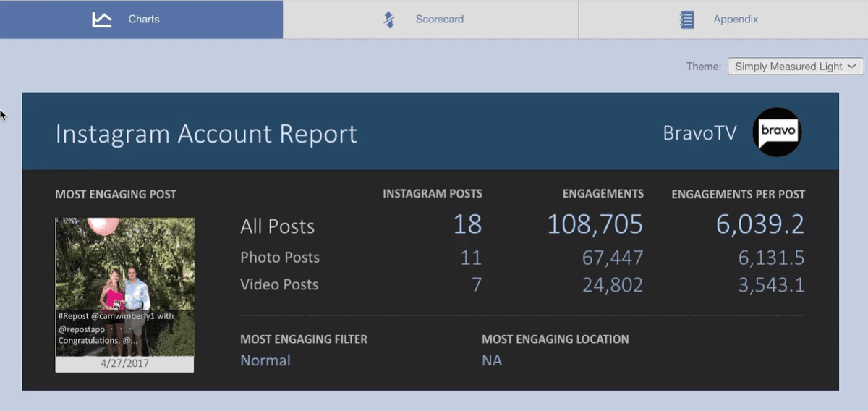Image resolution: width=868 pixels, height=411 pixels.
Task: Click the Engagements column header
Action: [603, 194]
